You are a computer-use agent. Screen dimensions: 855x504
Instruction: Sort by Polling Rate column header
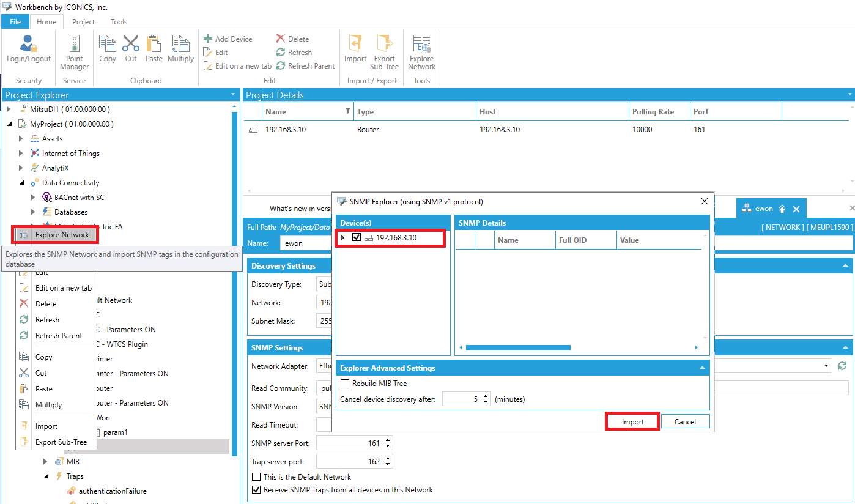pyautogui.click(x=659, y=112)
